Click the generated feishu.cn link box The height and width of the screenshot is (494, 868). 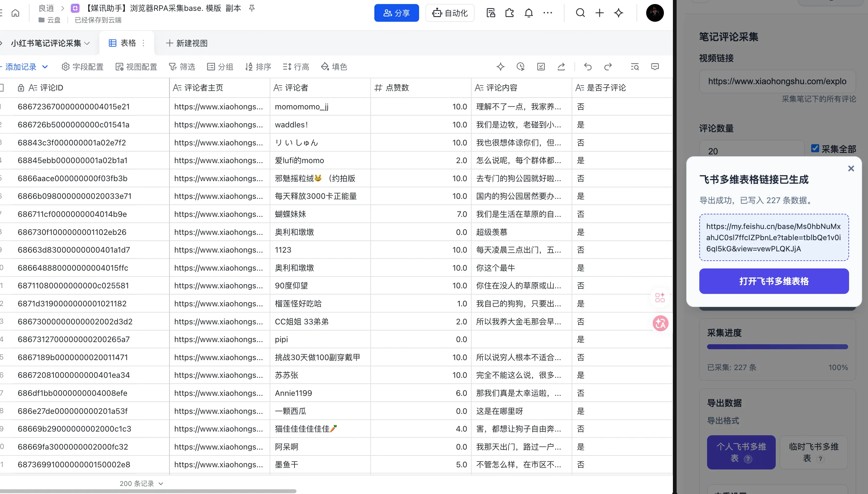pyautogui.click(x=774, y=237)
